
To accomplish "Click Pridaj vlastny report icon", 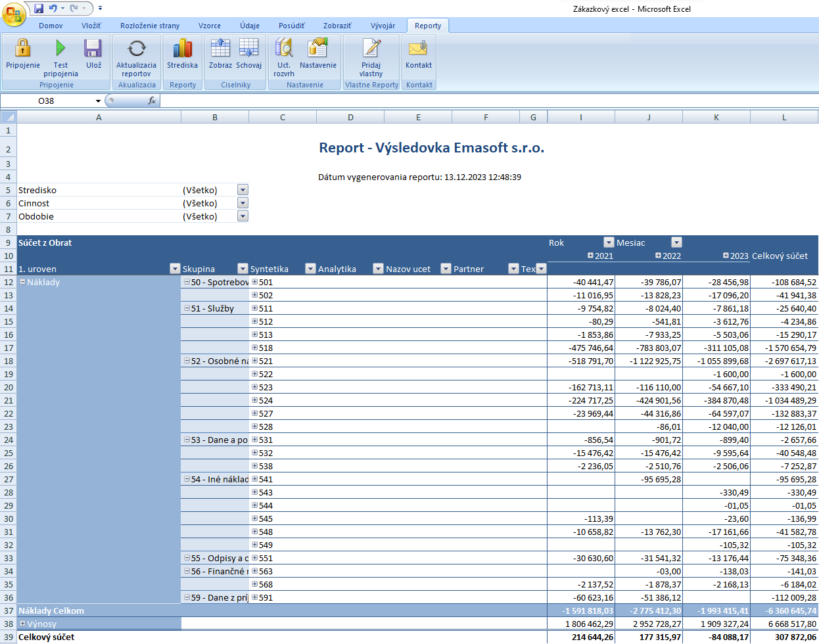I will coord(371,48).
